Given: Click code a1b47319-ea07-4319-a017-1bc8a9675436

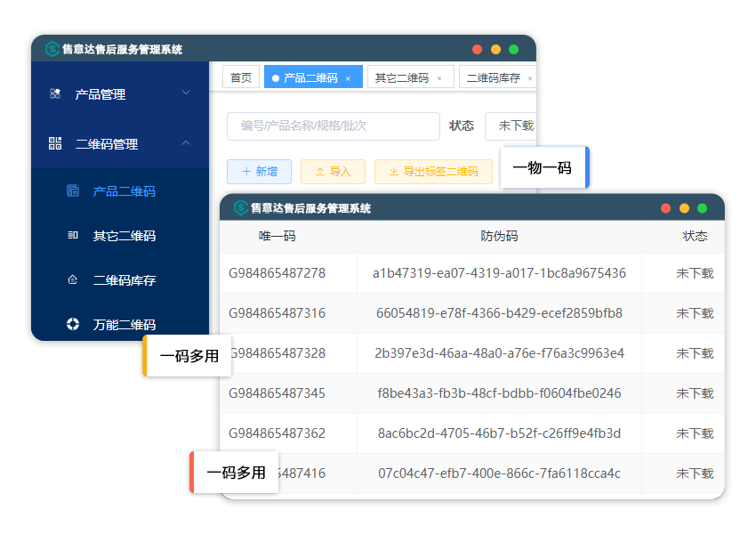Looking at the screenshot, I should (499, 273).
